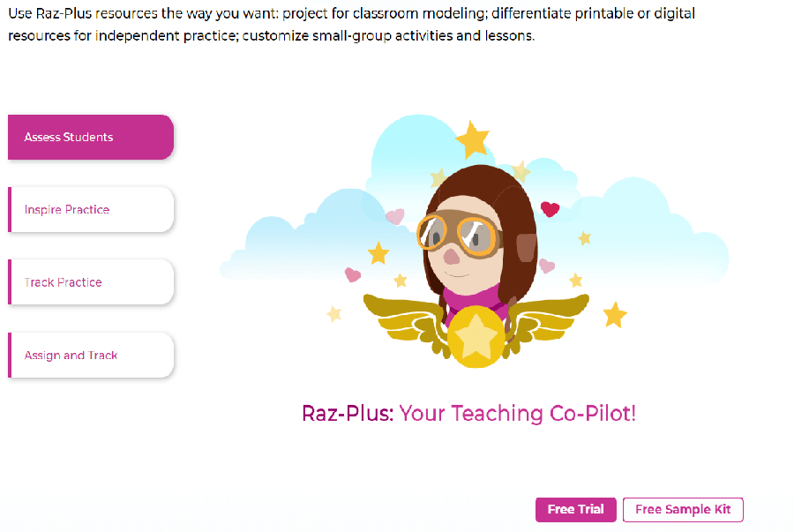Click the yellow star at far right of the illustration
794x532 pixels.
pos(614,314)
